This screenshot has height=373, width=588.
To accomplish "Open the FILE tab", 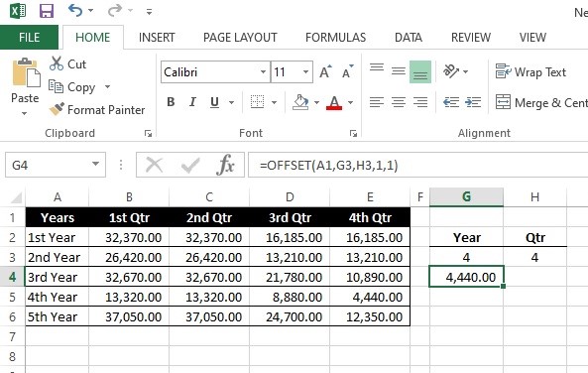I will point(29,37).
